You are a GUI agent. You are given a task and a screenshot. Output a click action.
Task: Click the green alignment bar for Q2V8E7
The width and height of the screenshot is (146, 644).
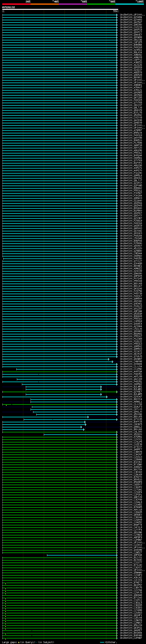click(60, 392)
